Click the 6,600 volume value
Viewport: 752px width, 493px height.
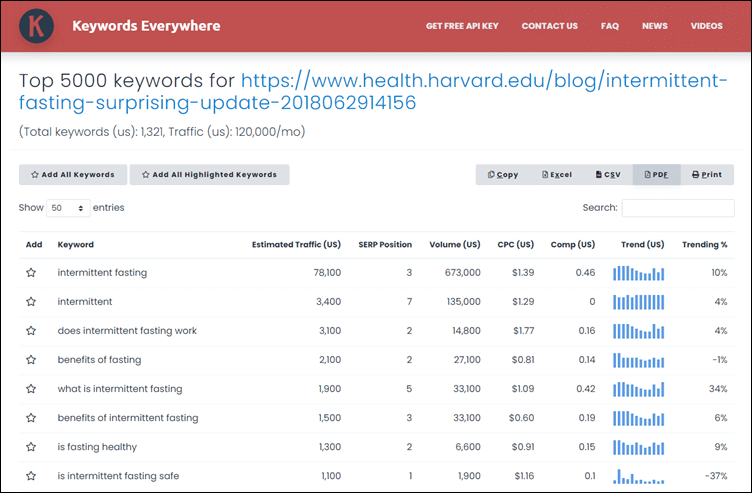[x=468, y=447]
